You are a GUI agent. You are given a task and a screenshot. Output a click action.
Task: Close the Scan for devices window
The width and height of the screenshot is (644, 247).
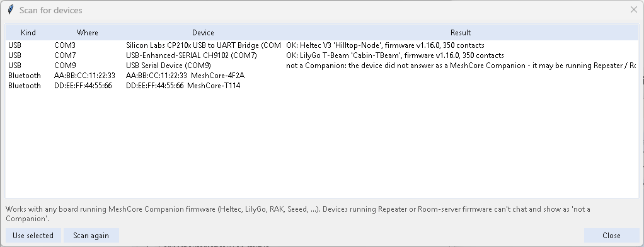(634, 10)
